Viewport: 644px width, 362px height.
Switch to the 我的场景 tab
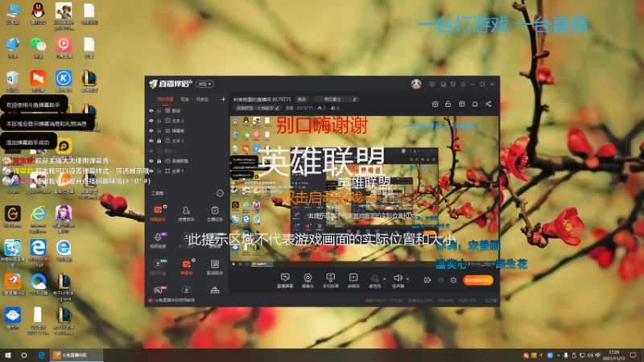pos(165,99)
